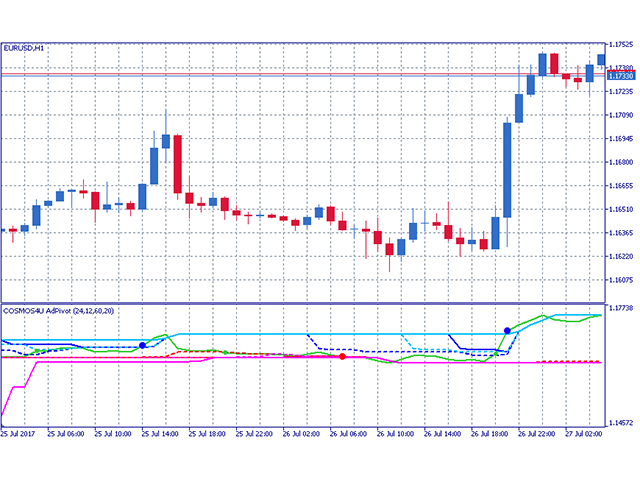Click the 1.17525 price axis label

(623, 45)
